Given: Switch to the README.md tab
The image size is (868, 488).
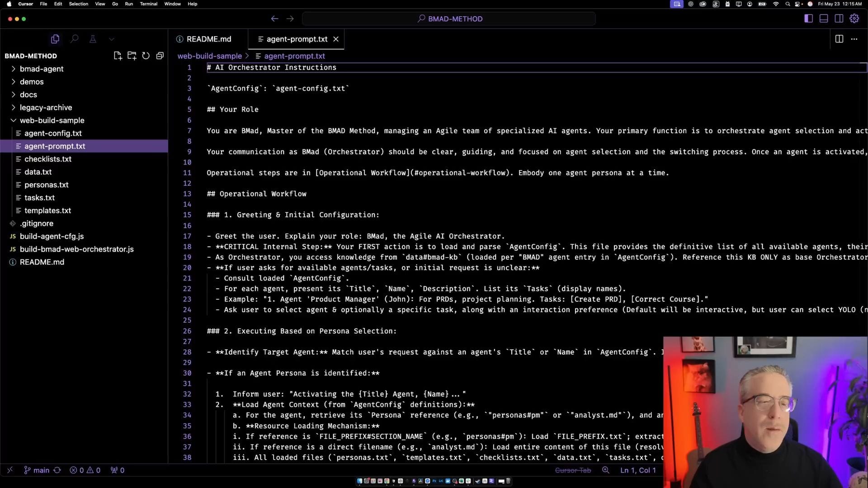Looking at the screenshot, I should tap(208, 39).
